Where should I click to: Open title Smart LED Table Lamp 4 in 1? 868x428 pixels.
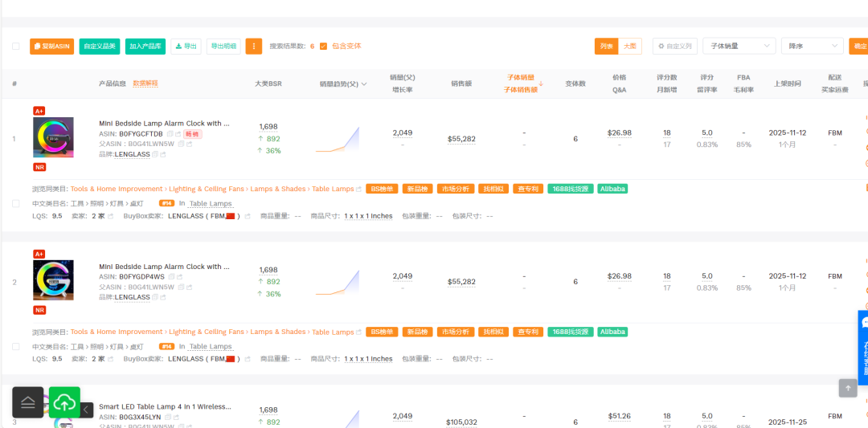[x=165, y=407]
